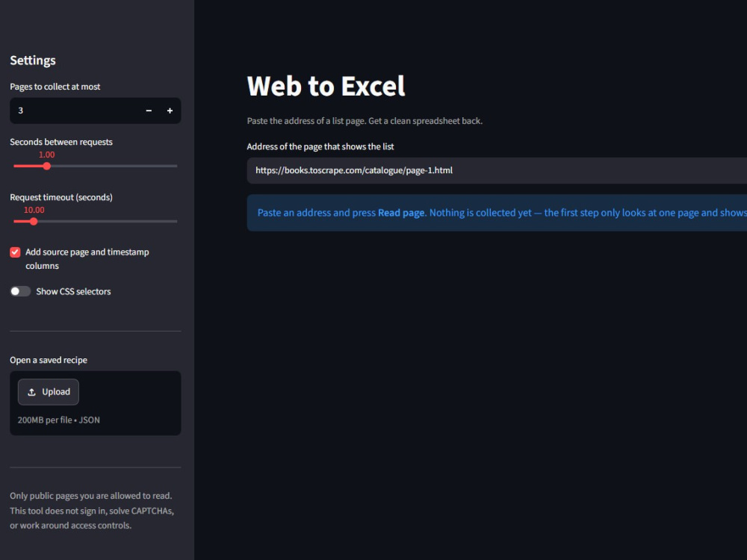Click the 'Open a saved recipe' label
Screen dimensions: 747x560
(x=49, y=360)
